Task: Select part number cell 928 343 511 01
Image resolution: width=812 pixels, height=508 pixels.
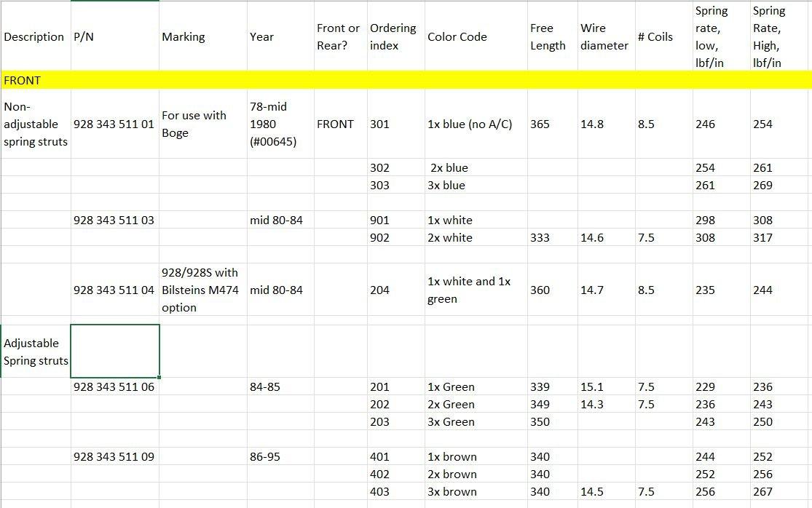Action: coord(114,124)
